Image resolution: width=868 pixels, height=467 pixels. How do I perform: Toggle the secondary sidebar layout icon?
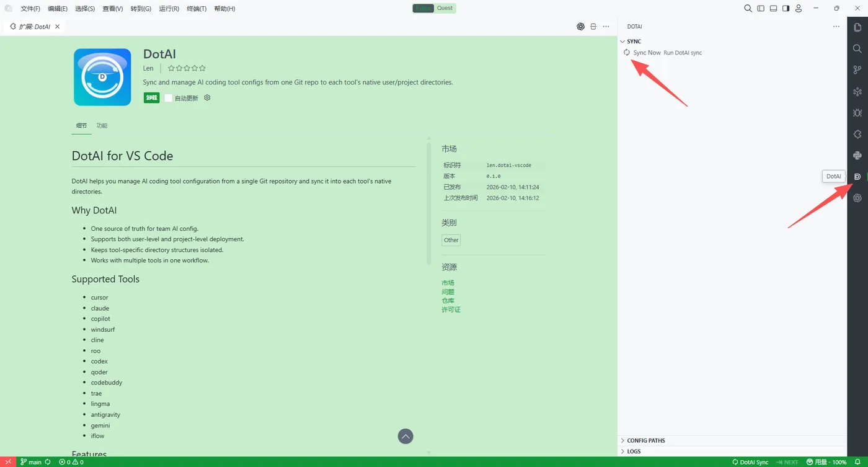[786, 9]
